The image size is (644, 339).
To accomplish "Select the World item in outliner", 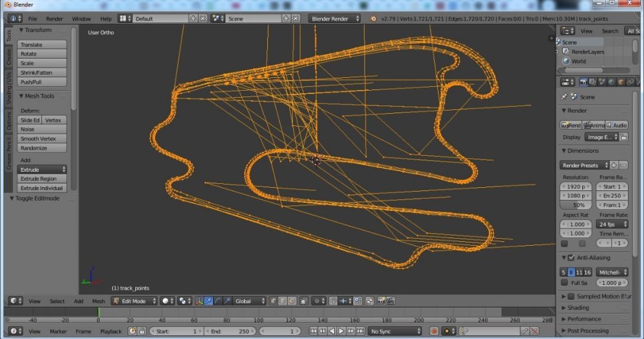I will pyautogui.click(x=578, y=61).
